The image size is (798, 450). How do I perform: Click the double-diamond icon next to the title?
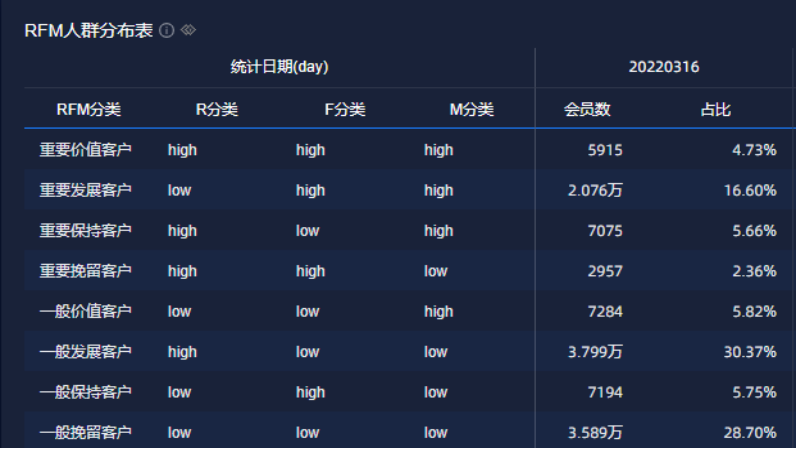click(188, 31)
